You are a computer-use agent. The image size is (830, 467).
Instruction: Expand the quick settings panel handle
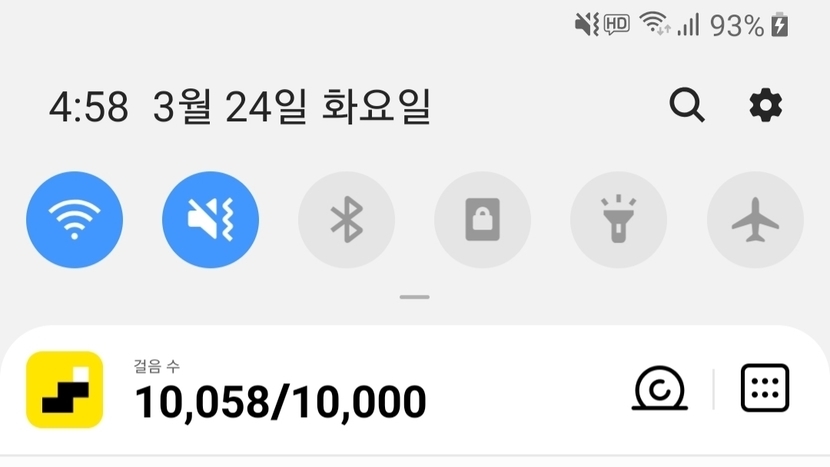click(414, 297)
